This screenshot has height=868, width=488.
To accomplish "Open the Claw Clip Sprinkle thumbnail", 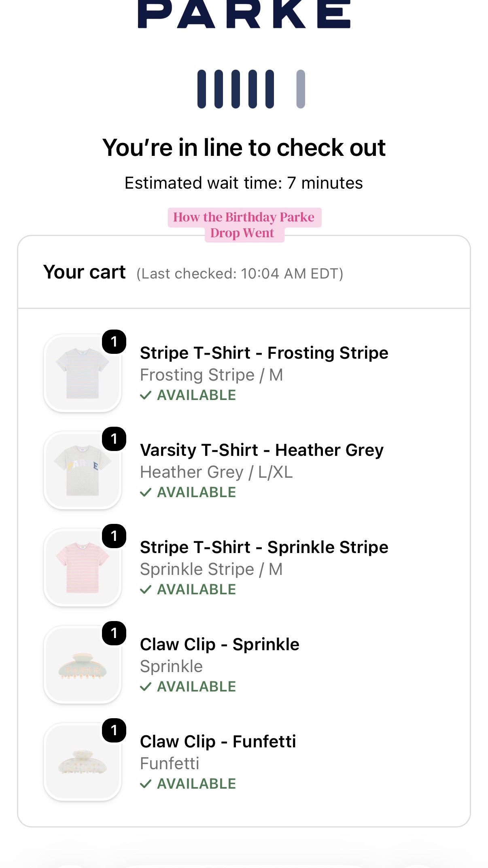I will (x=83, y=665).
